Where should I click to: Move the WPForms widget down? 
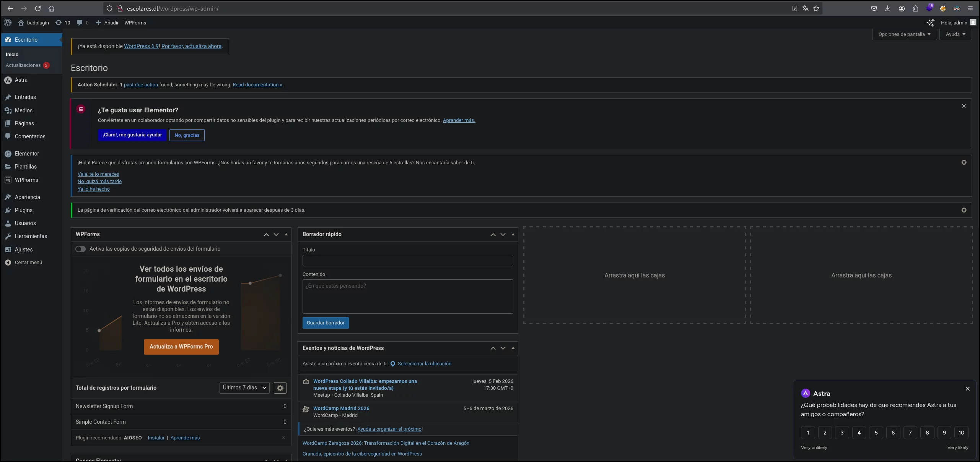(x=276, y=235)
